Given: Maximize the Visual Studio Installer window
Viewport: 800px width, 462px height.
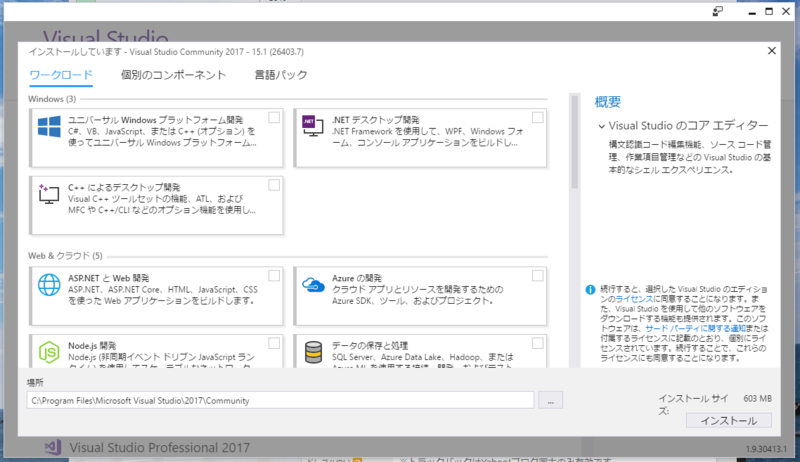Looking at the screenshot, I should tap(769, 11).
